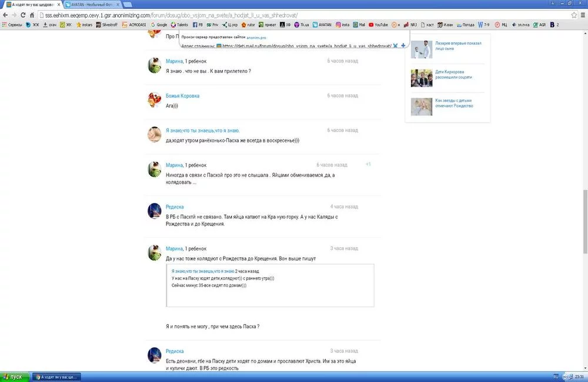
Task: Open the rutor bookmark
Action: point(248,25)
